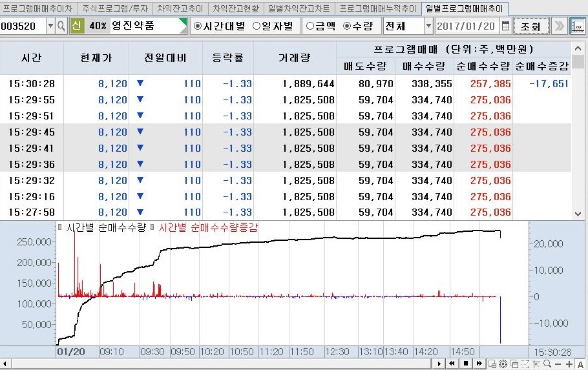
Task: Select the 일자별 radio button
Action: coord(257,26)
